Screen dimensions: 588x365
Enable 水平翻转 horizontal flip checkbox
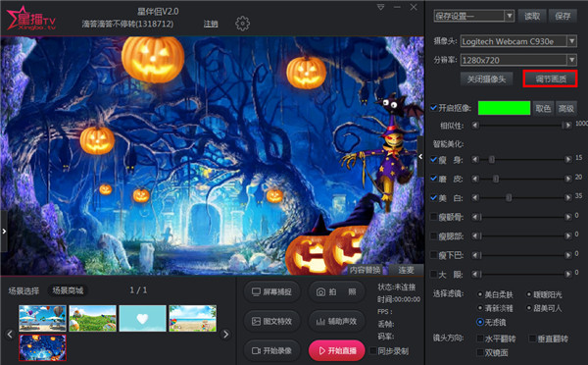coord(480,339)
